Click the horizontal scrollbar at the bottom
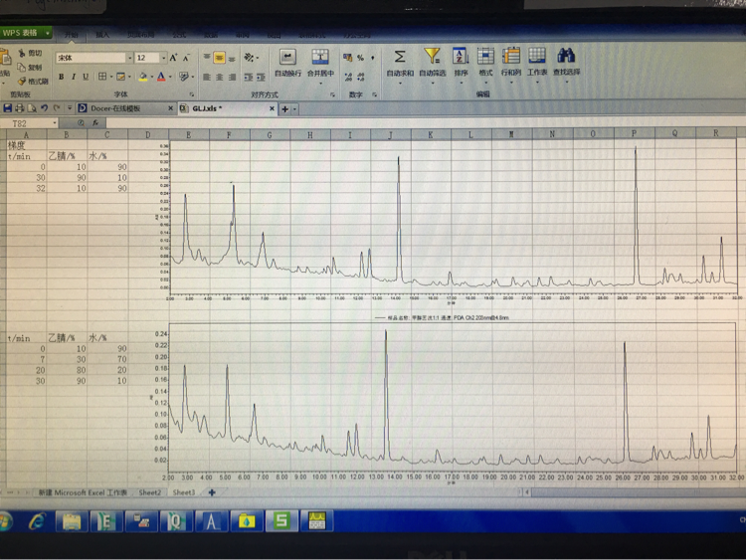This screenshot has height=560, width=746. [637, 492]
